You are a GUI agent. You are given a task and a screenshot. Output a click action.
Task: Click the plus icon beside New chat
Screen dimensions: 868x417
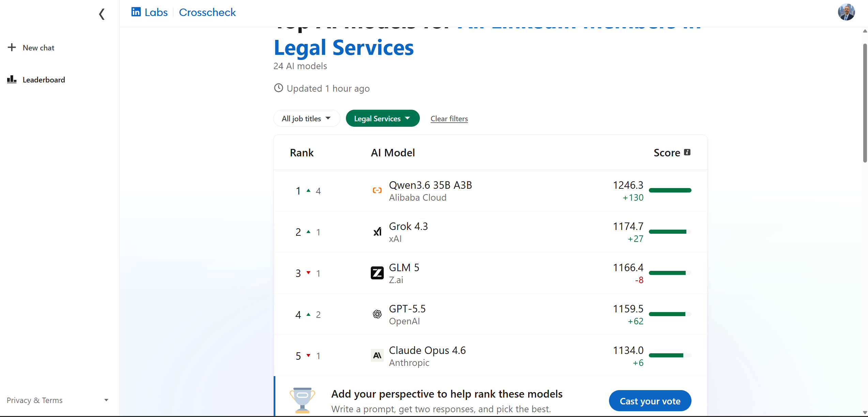tap(12, 47)
